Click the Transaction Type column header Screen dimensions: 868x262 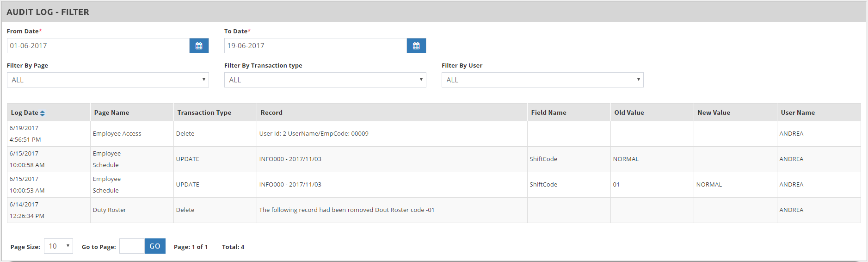tap(204, 112)
